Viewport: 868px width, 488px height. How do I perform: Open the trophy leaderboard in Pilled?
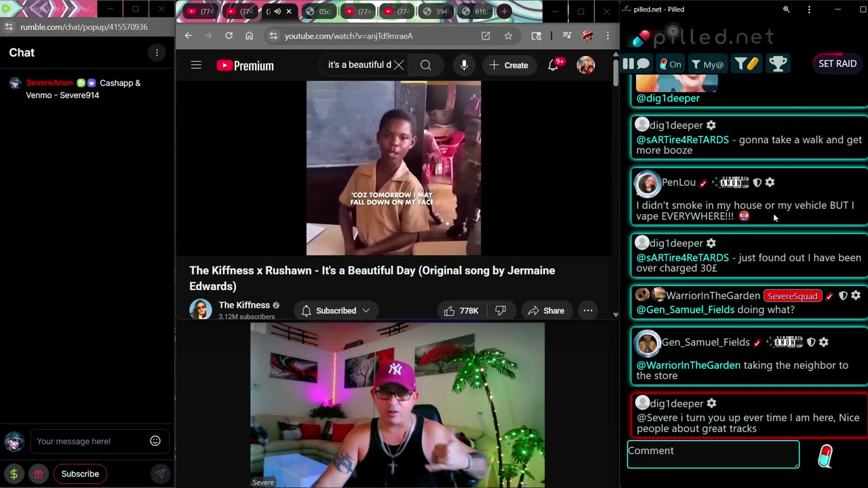778,64
